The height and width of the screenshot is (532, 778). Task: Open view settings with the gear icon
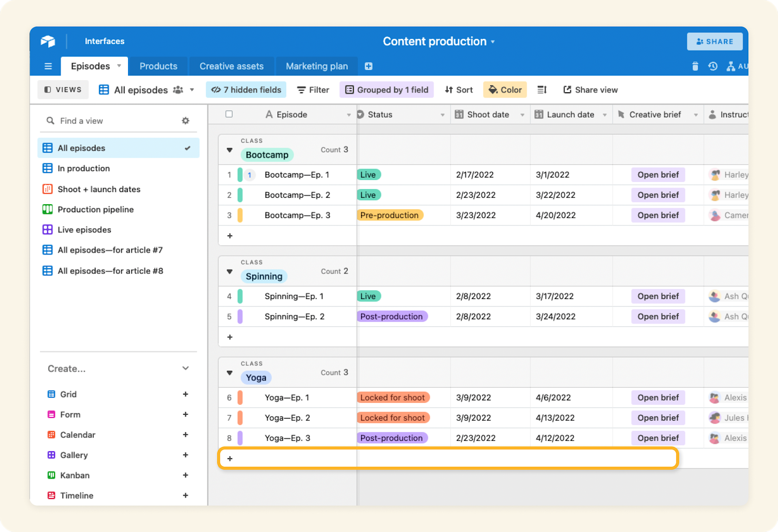click(185, 120)
